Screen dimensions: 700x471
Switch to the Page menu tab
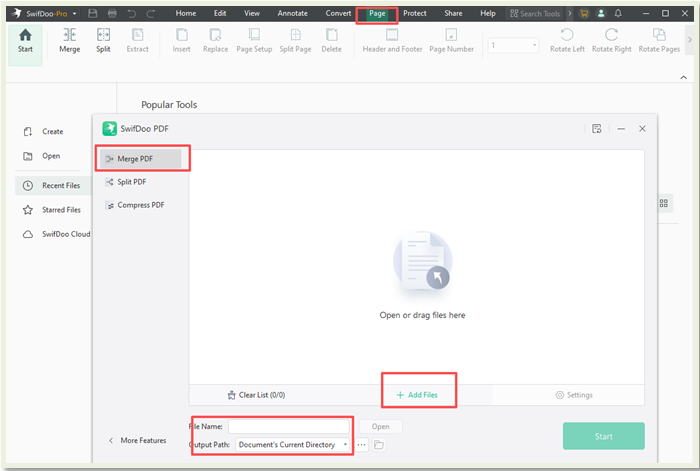(x=377, y=13)
